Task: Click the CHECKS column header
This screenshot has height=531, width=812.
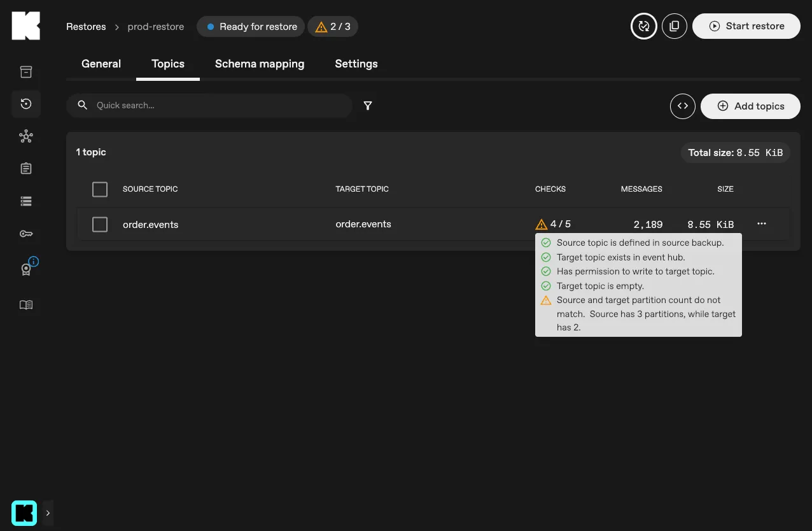Action: pyautogui.click(x=550, y=189)
